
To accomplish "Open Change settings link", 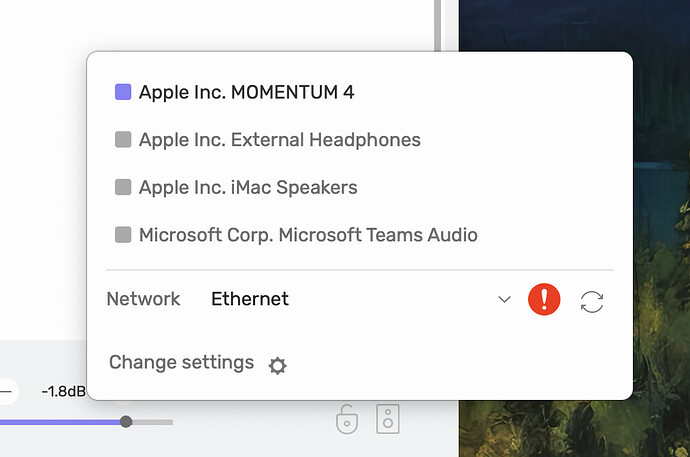I will coord(181,363).
